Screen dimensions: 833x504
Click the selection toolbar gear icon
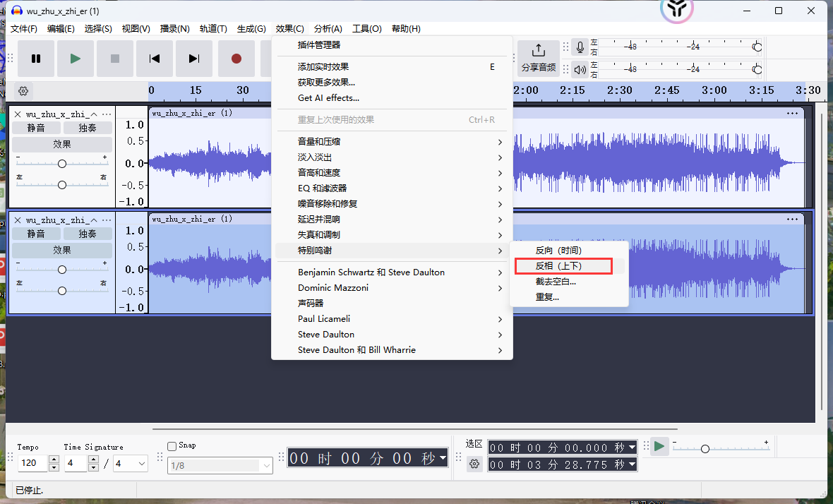click(474, 464)
